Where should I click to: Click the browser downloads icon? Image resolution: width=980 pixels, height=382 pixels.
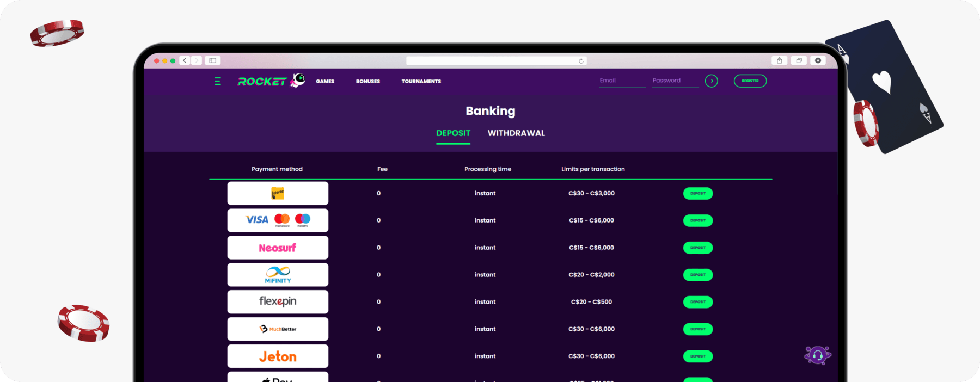point(818,60)
